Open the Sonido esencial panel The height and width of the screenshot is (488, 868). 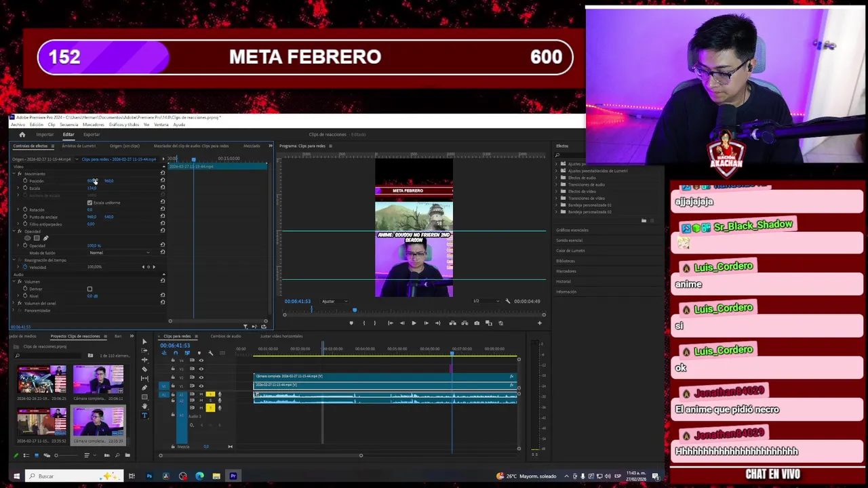[x=570, y=241]
